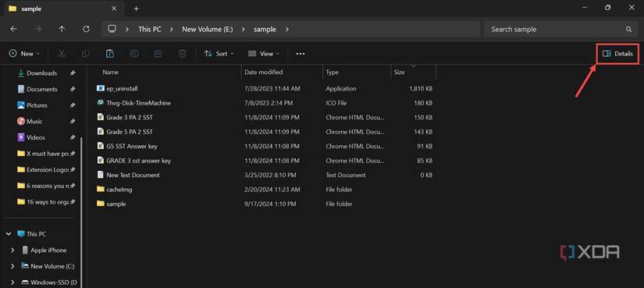Click chevron after sample in address bar
The height and width of the screenshot is (288, 644).
[286, 29]
